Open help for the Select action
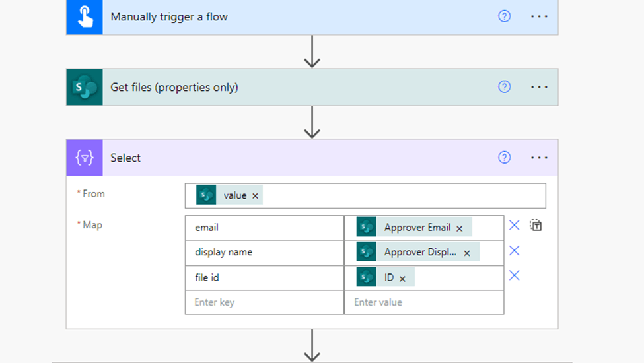Screen dimensions: 644x363 click(505, 158)
